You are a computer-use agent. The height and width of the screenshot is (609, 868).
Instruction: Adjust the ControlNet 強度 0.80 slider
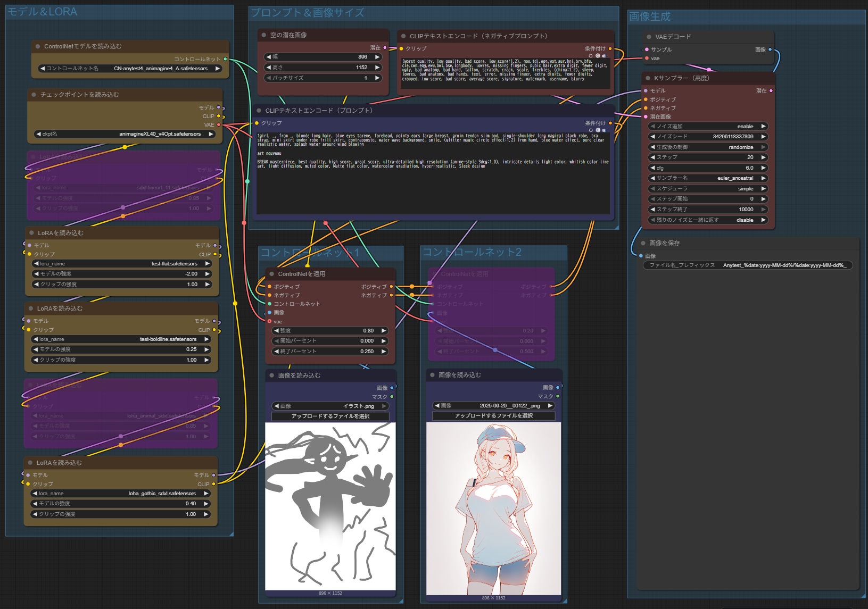[330, 331]
